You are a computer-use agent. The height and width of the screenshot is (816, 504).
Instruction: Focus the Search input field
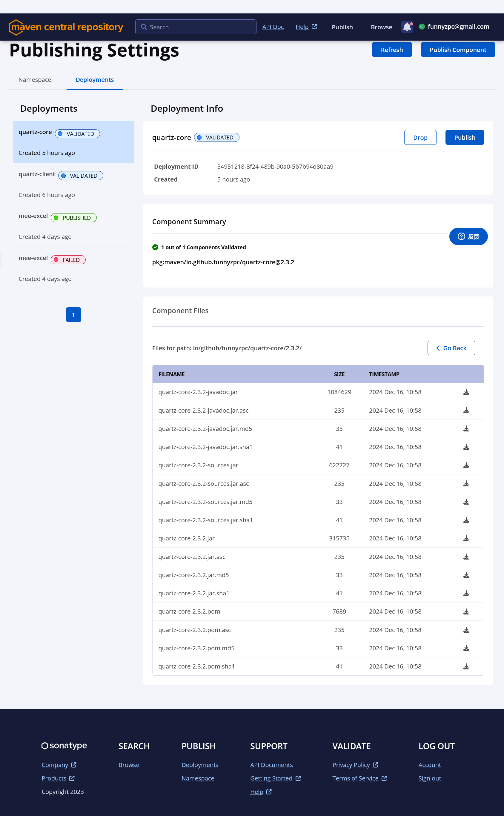196,27
